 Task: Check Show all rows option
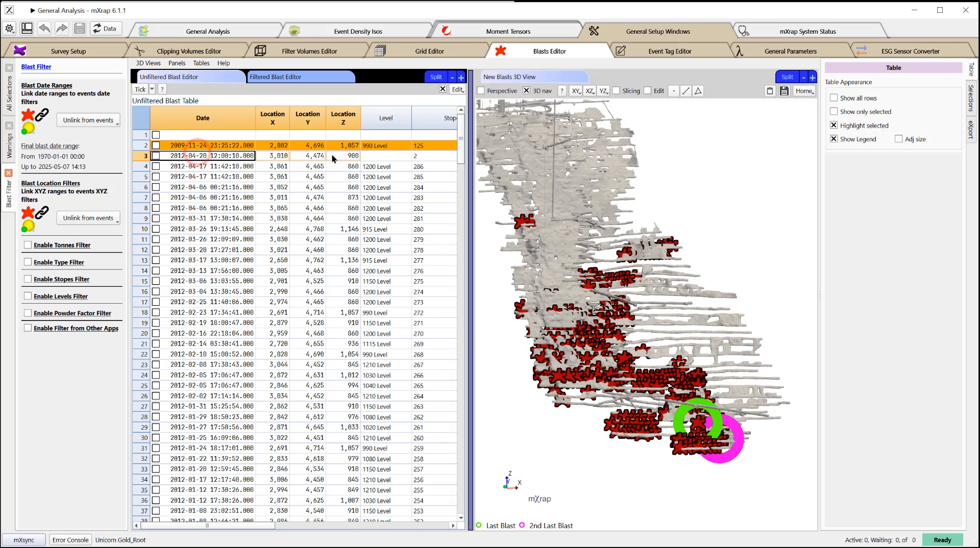pos(834,97)
